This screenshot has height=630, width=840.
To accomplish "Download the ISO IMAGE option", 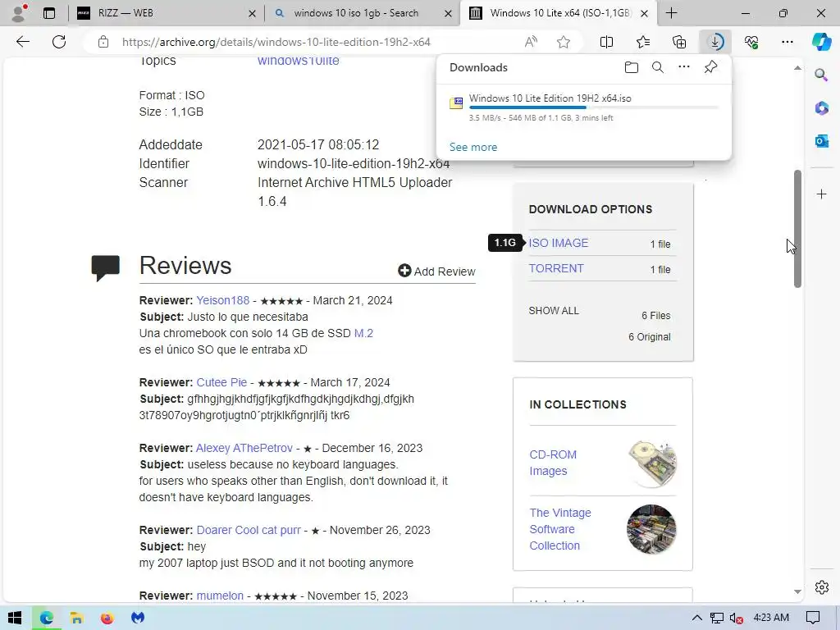I will click(558, 243).
